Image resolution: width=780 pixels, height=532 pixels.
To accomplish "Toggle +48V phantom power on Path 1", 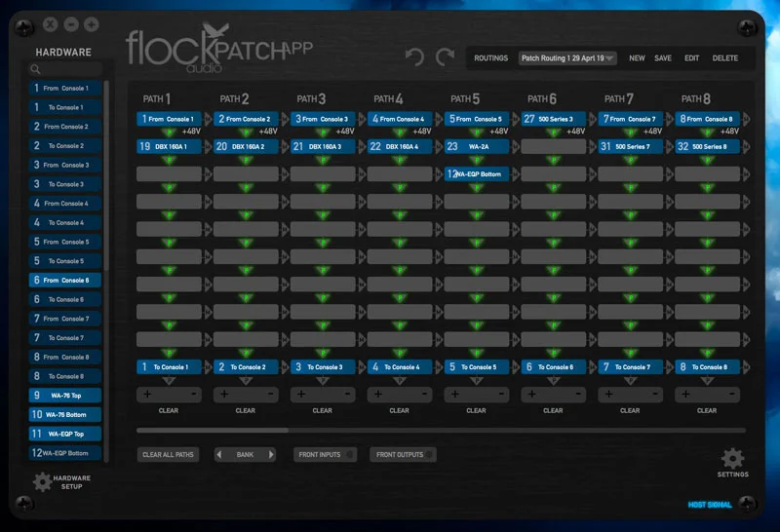I will tap(191, 132).
